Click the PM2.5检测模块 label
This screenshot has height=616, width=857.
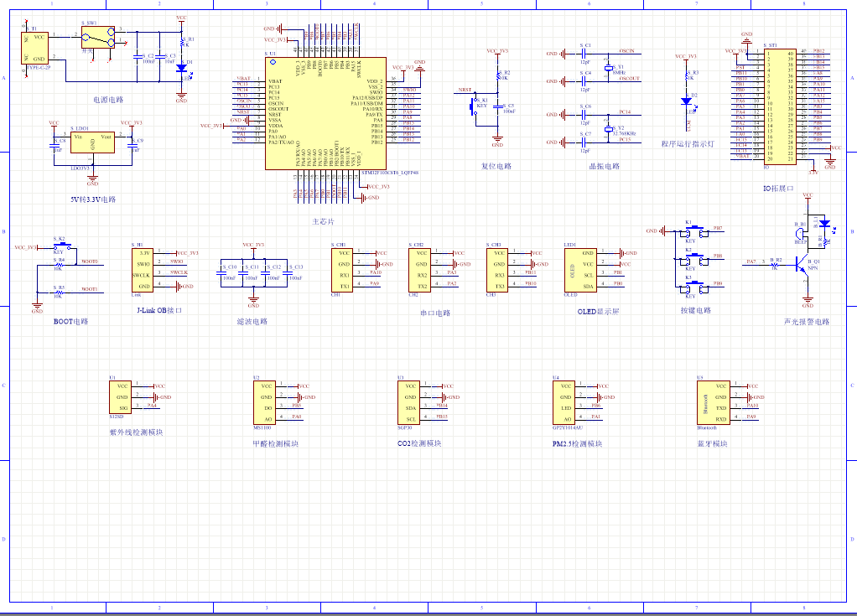coord(577,443)
